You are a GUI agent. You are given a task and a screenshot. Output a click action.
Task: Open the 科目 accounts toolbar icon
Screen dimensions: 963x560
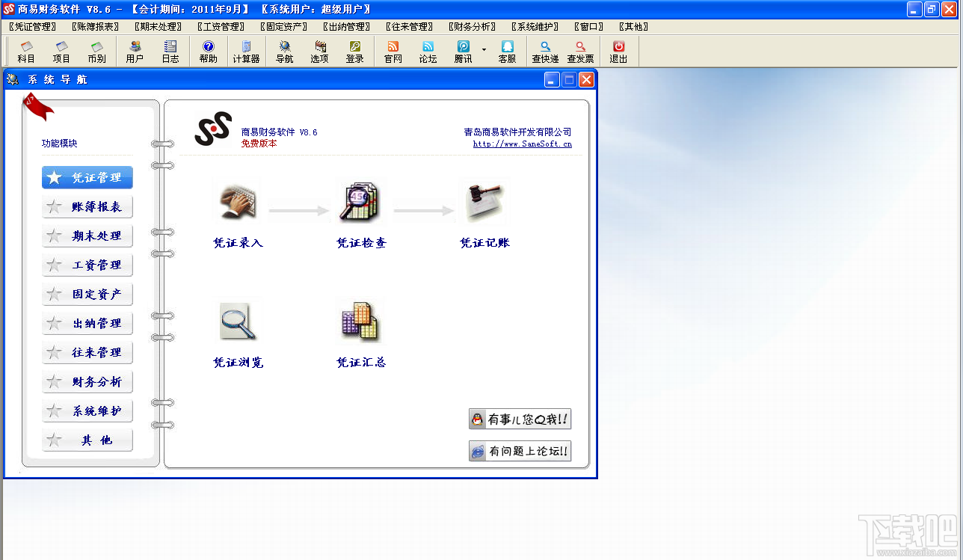click(25, 51)
